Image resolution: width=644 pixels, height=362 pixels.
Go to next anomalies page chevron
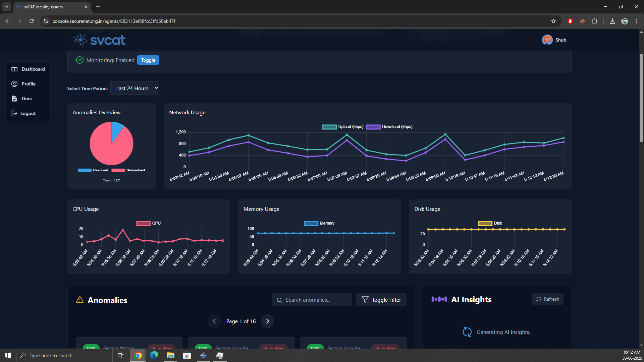[x=267, y=321]
